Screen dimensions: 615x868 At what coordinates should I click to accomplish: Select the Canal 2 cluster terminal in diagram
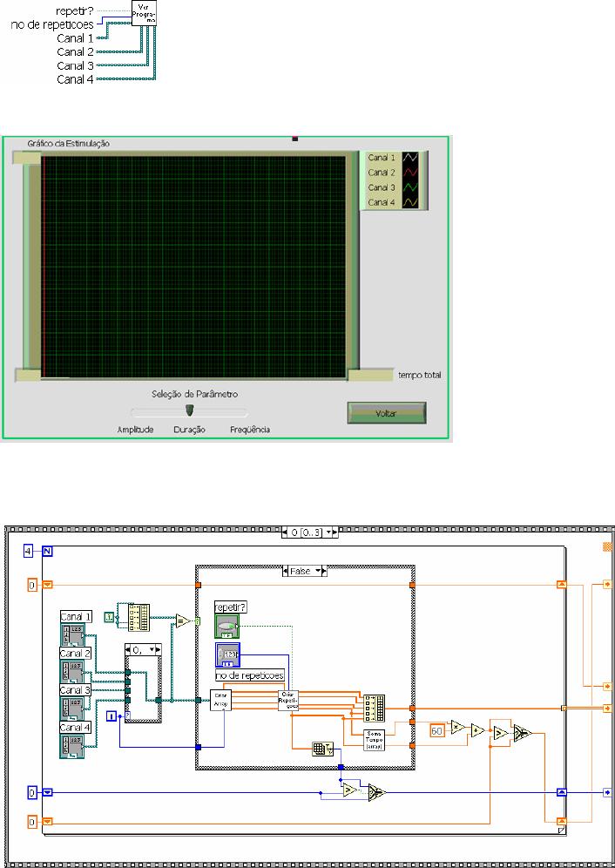pos(72,672)
